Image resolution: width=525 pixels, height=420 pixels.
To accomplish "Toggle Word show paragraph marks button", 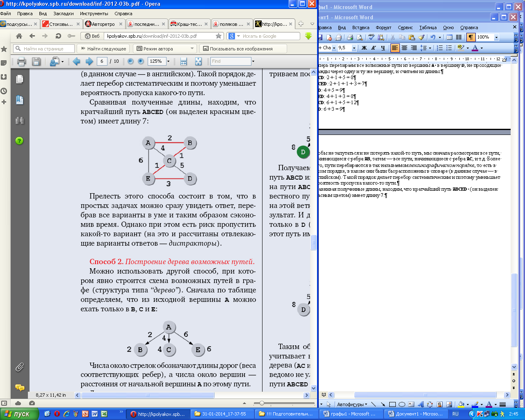I will tap(471, 37).
